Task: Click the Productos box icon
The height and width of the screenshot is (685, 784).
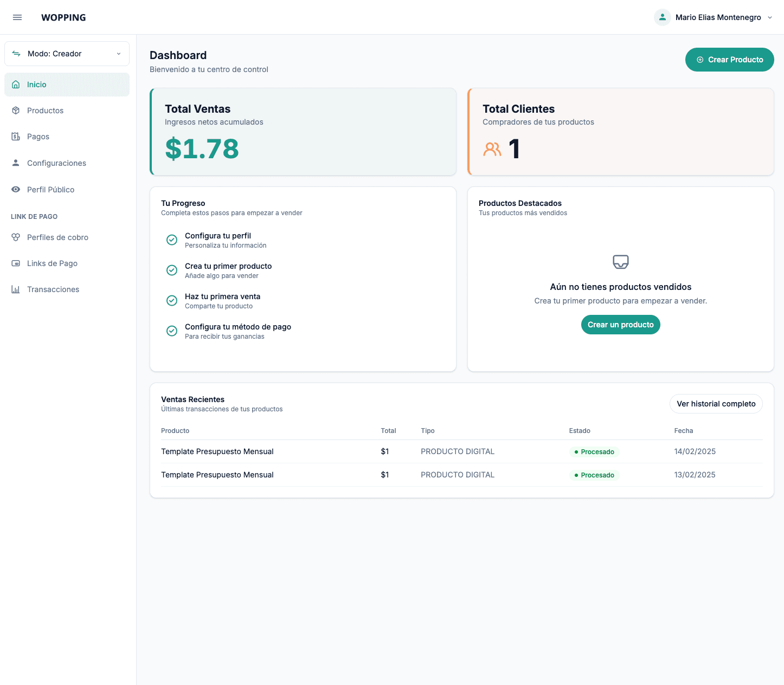Action: [16, 111]
